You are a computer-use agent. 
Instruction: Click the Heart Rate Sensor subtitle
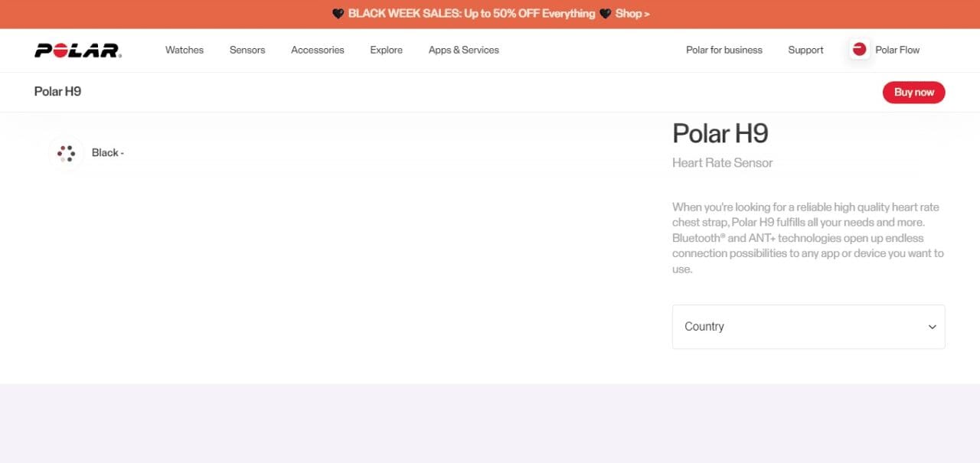[x=723, y=163]
